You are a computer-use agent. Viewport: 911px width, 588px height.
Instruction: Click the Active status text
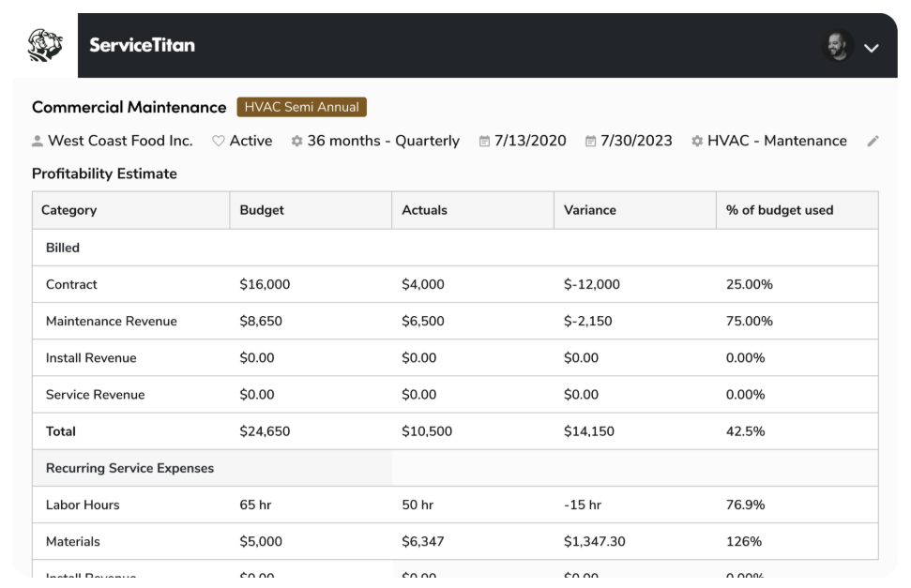click(x=251, y=141)
